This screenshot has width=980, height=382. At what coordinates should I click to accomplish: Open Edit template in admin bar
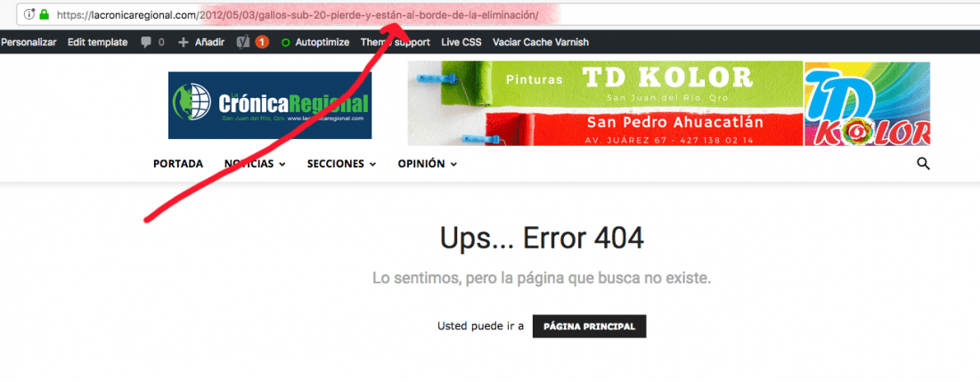coord(97,43)
